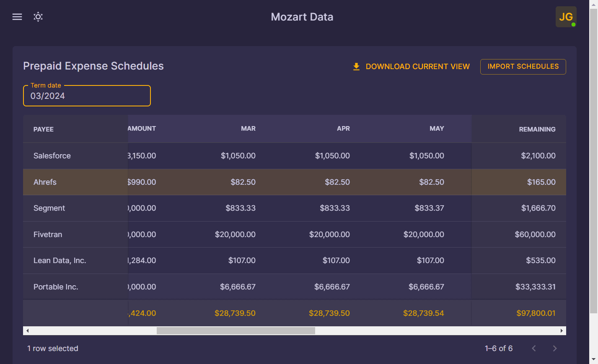
Task: Sort the table by PAYEE column
Action: pos(43,129)
